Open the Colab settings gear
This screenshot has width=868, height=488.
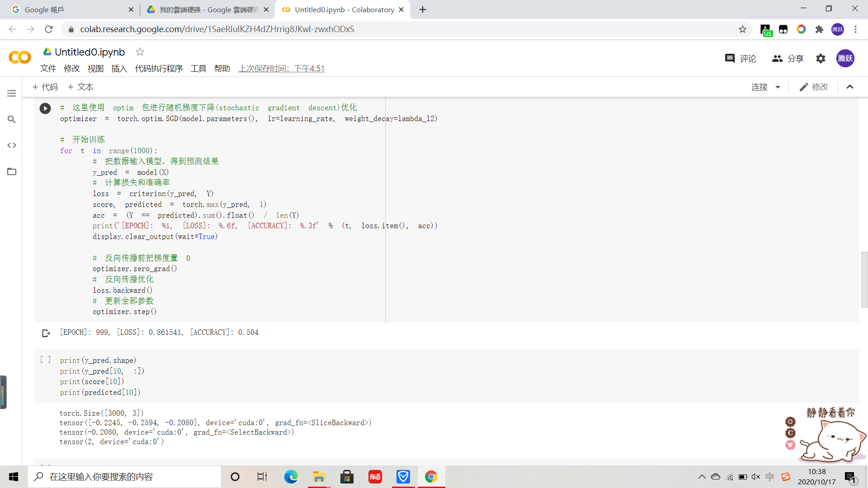pyautogui.click(x=821, y=58)
